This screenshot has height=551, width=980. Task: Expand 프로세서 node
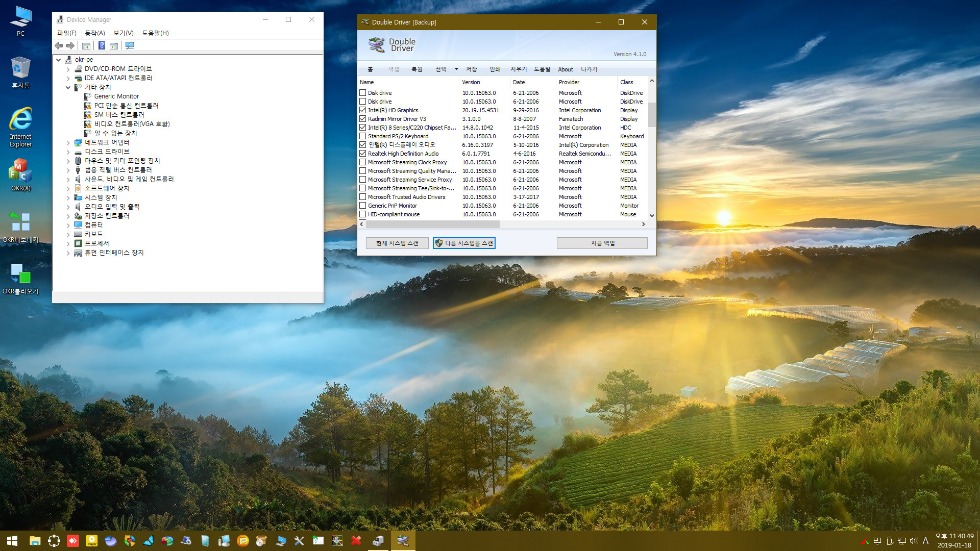[68, 243]
